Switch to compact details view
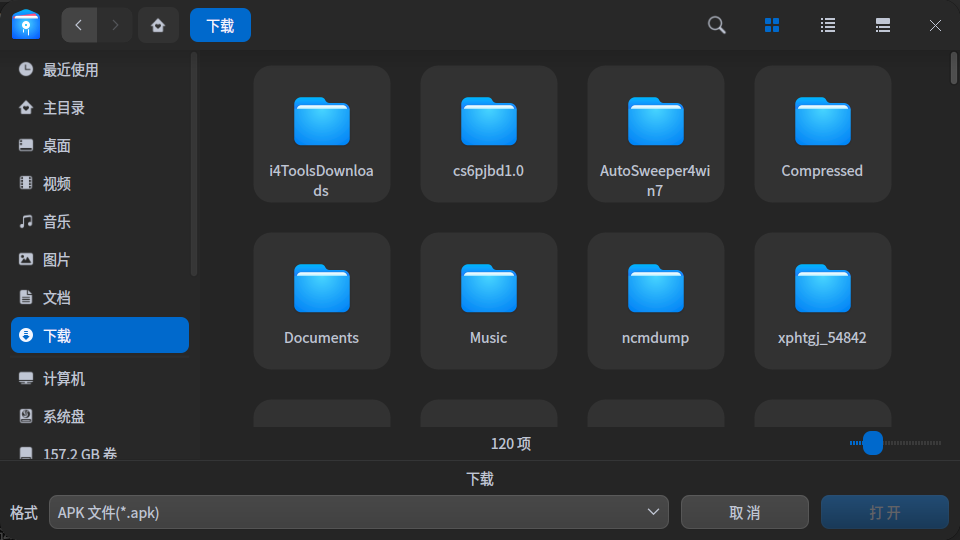 [x=883, y=25]
